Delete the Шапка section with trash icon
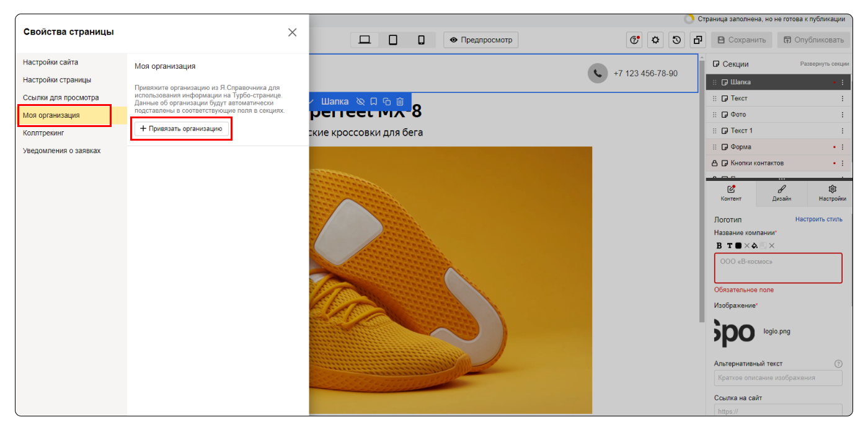This screenshot has width=868, height=430. pos(400,102)
